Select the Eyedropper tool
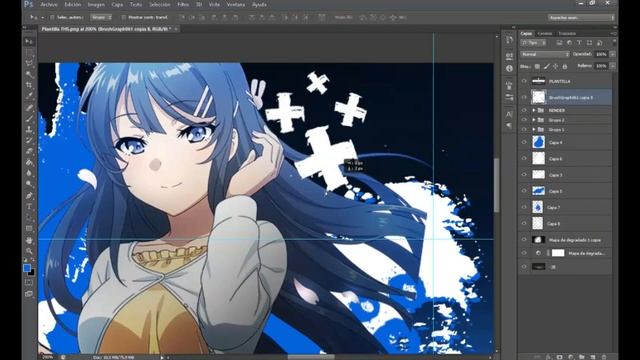The image size is (640, 360). [29, 96]
